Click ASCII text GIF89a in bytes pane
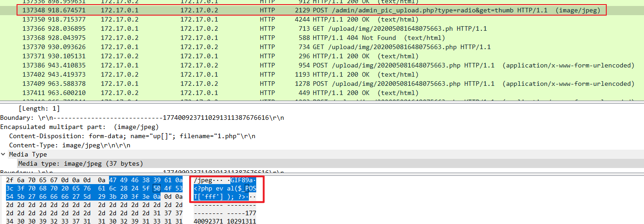 pyautogui.click(x=242, y=180)
